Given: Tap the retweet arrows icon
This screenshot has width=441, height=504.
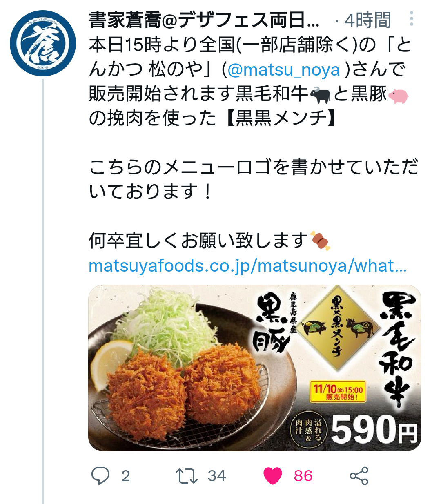Looking at the screenshot, I should pos(186,476).
